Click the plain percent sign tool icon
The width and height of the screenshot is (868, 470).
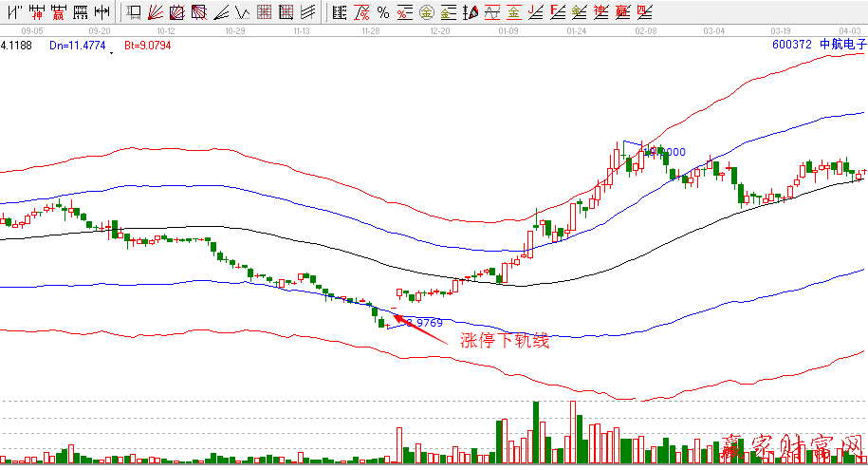pyautogui.click(x=382, y=13)
